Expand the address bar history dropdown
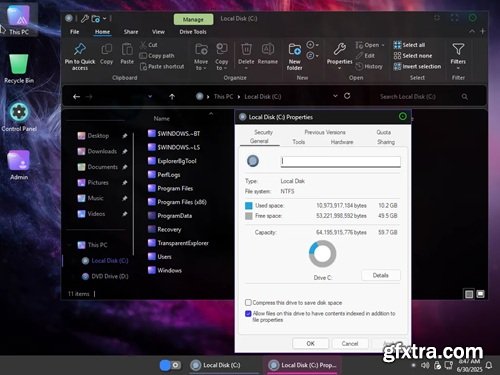The height and width of the screenshot is (375, 500). (x=335, y=96)
